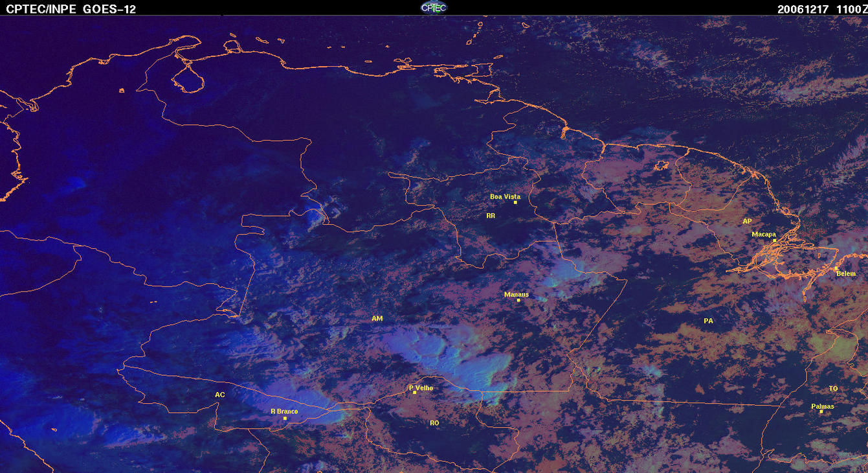Click the Manaus city marker
The width and height of the screenshot is (868, 473).
(x=518, y=300)
